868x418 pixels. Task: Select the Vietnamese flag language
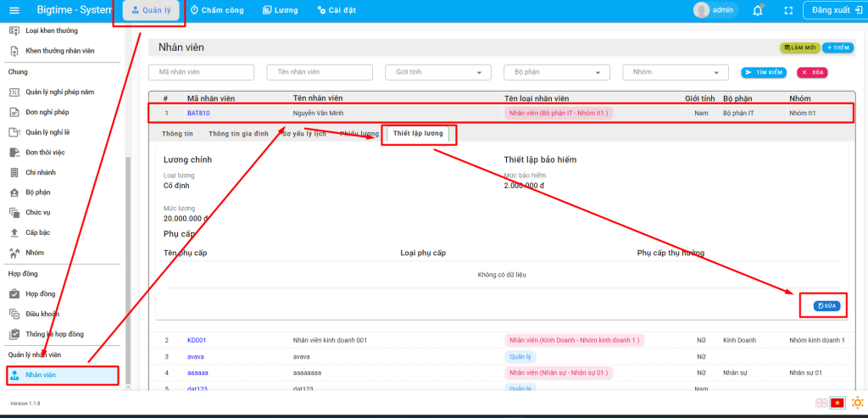click(837, 403)
